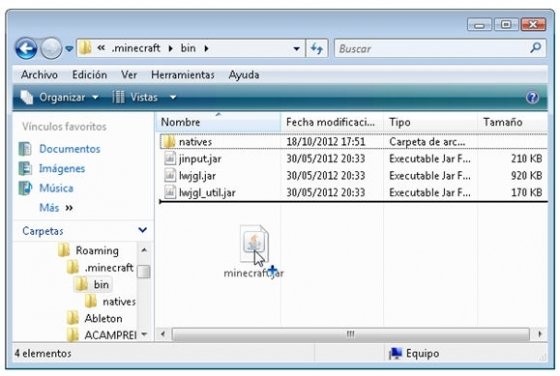This screenshot has height=376, width=560.
Task: Sort by the Tamaño column header
Action: (512, 122)
